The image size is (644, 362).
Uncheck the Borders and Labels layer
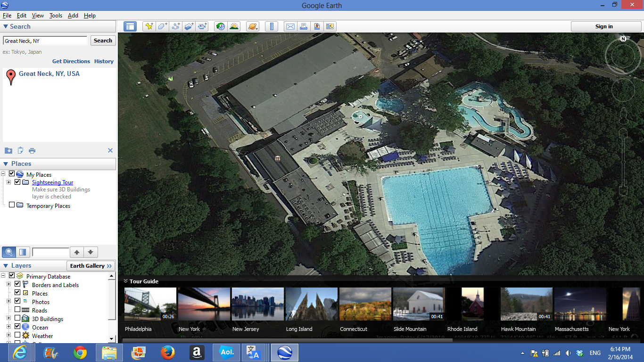[17, 285]
